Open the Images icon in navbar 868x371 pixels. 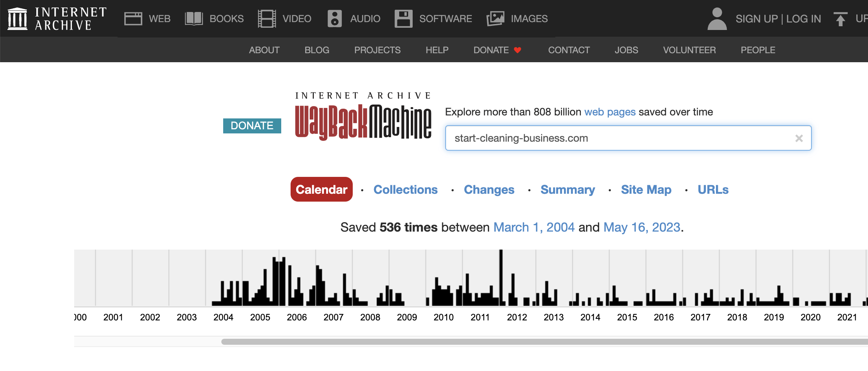click(495, 19)
